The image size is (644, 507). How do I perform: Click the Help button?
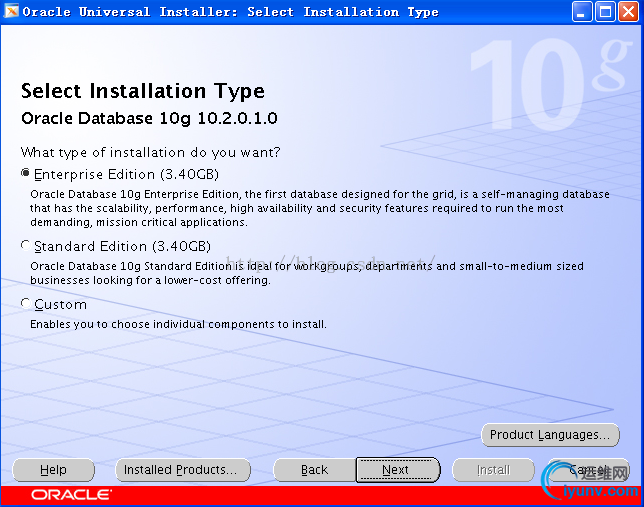pyautogui.click(x=53, y=470)
